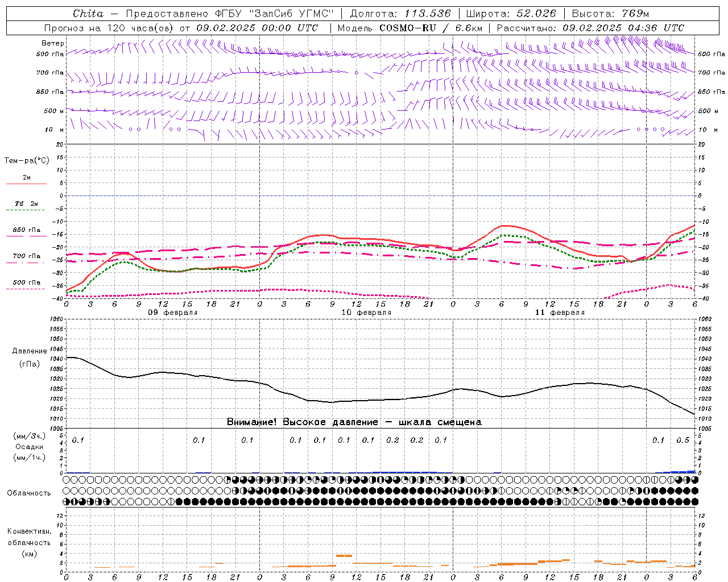Click the Td 2м dew point legend entry

pyautogui.click(x=26, y=203)
